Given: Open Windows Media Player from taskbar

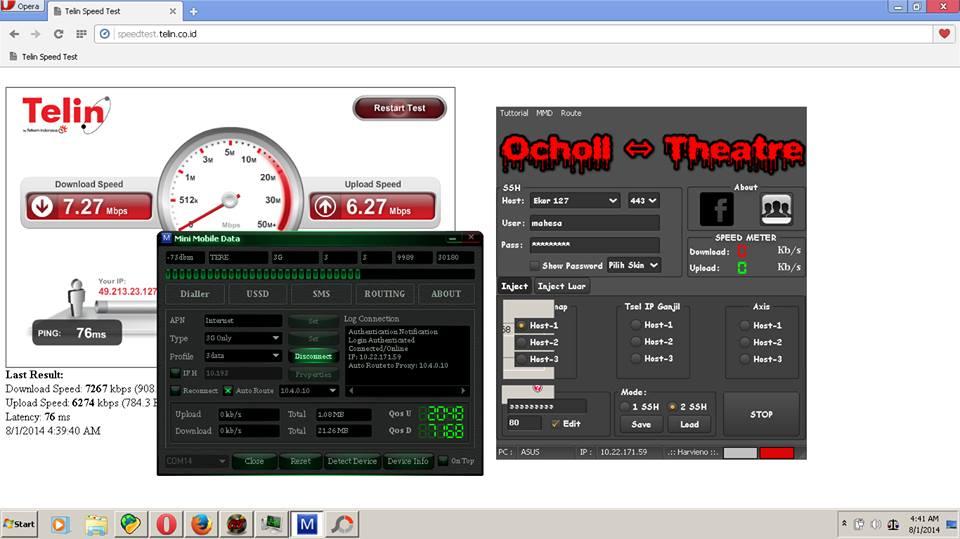Looking at the screenshot, I should [59, 524].
